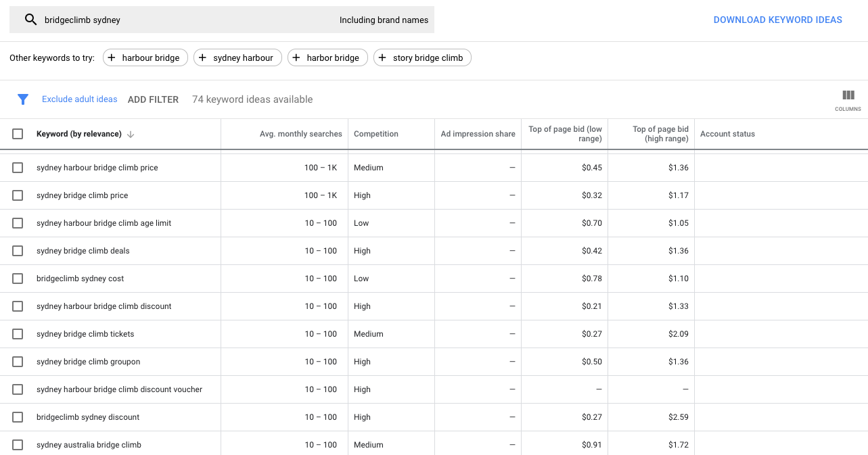Click $1.17 high bid value
This screenshot has width=868, height=455.
[679, 195]
